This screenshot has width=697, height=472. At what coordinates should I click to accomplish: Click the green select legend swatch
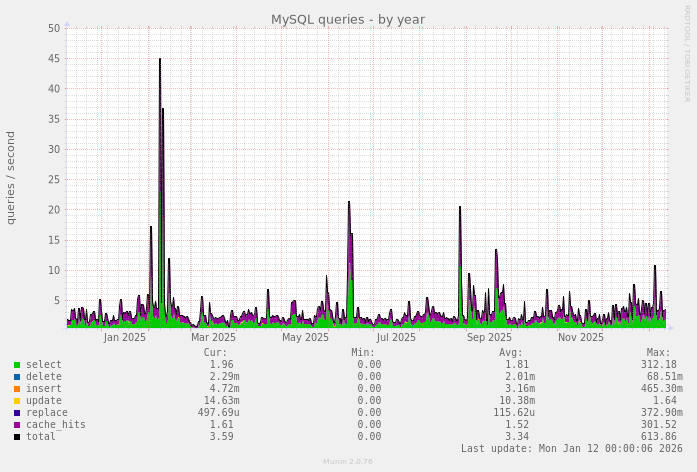[17, 365]
